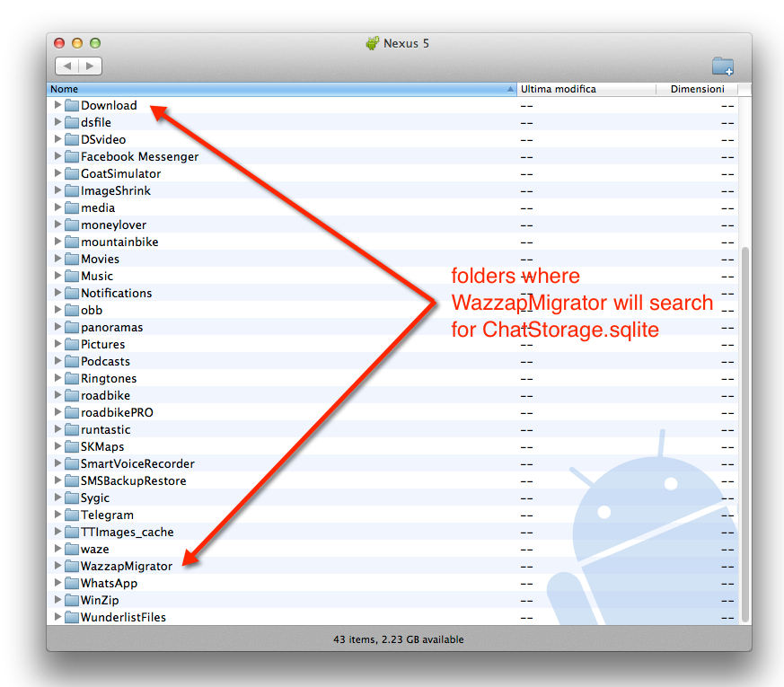Image resolution: width=784 pixels, height=687 pixels.
Task: Click the back navigation arrow button
Action: [67, 66]
